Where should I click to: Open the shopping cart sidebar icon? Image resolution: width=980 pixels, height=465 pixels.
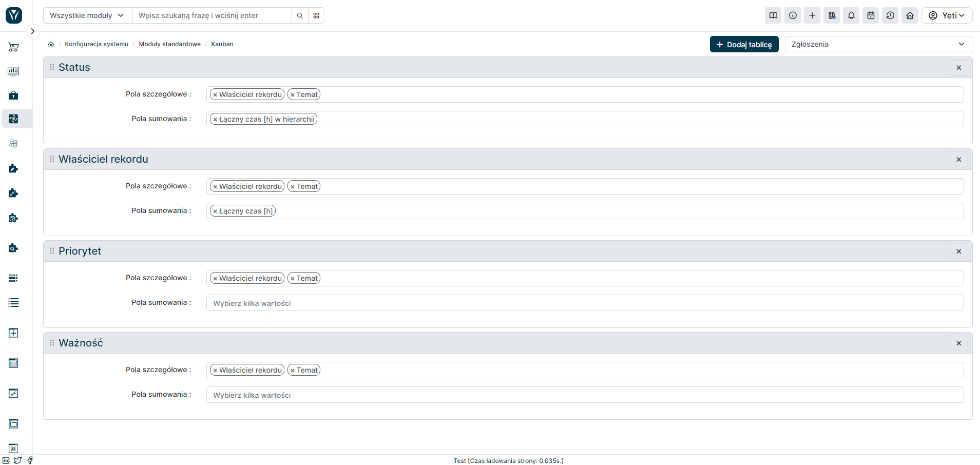13,47
